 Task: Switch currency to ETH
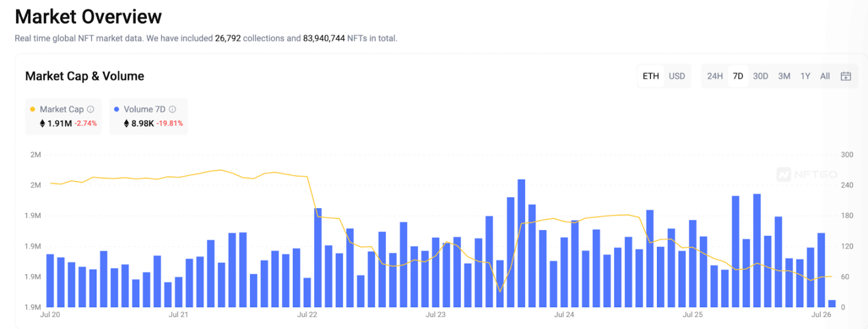(x=650, y=76)
